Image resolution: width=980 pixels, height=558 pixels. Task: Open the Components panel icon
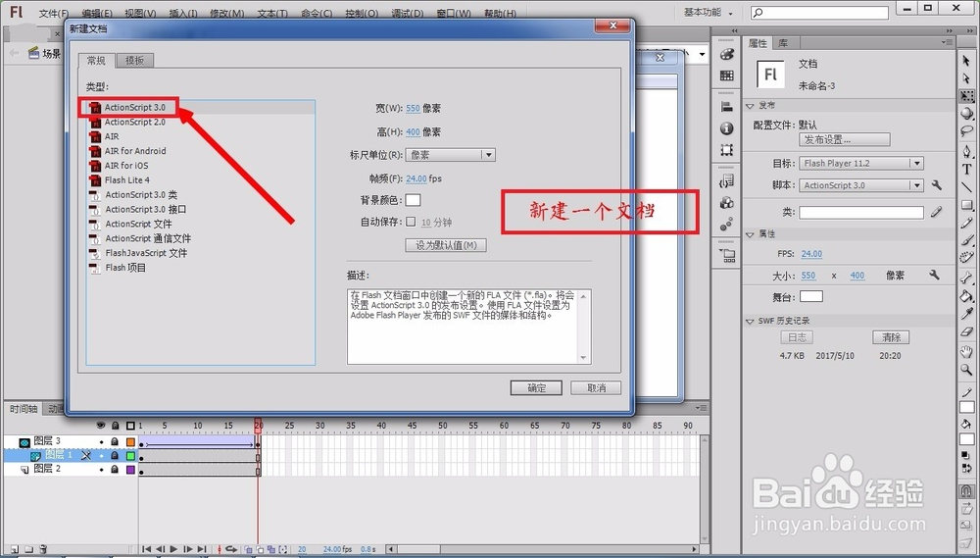726,203
